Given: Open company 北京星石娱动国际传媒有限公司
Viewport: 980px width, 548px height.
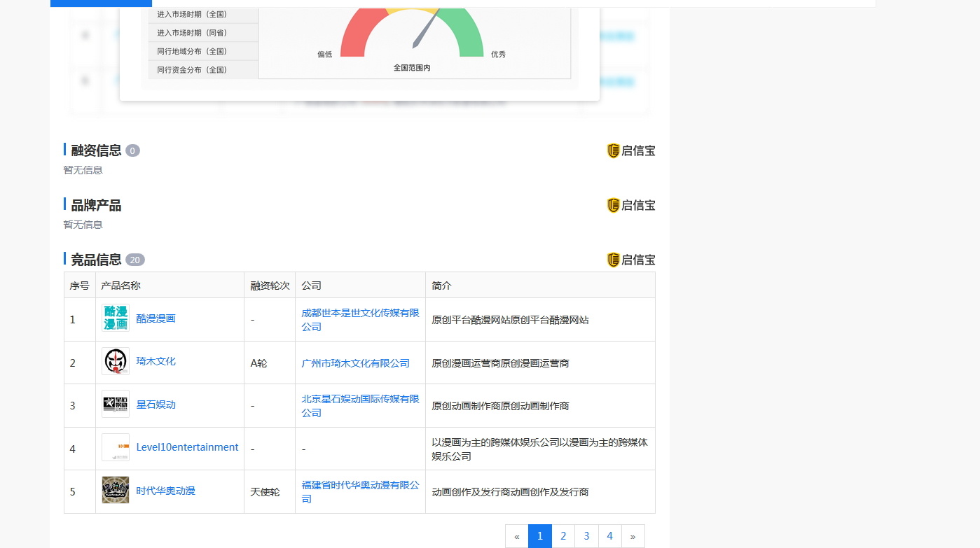Looking at the screenshot, I should click(x=360, y=406).
